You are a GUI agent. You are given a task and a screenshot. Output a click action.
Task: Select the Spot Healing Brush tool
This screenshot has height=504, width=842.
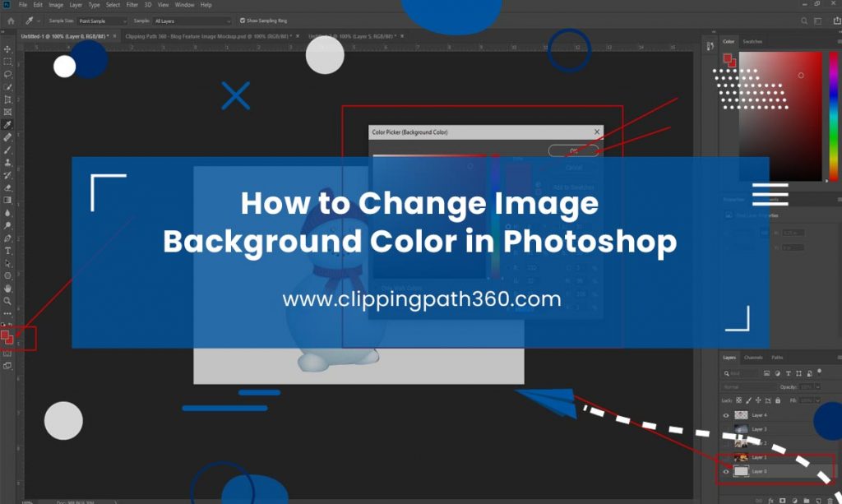coord(7,137)
